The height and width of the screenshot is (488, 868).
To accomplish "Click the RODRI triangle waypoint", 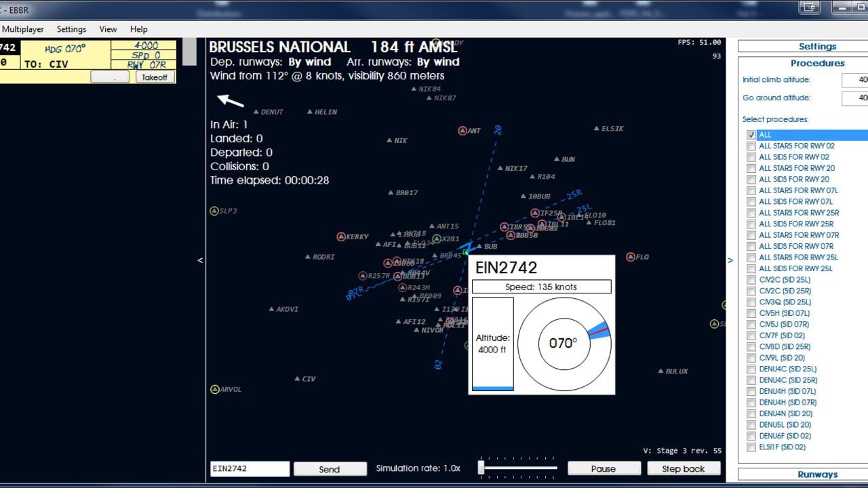I will pos(308,257).
